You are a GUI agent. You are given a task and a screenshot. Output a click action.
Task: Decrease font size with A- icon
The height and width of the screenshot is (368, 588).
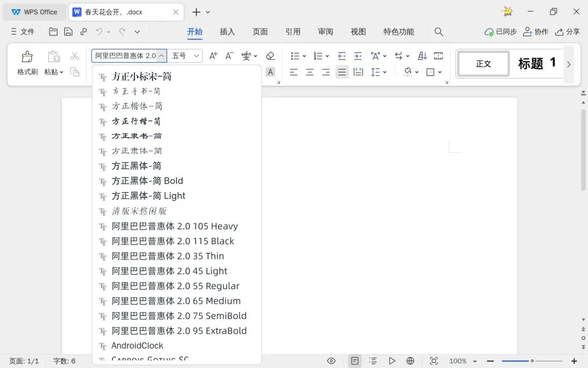[x=229, y=56]
